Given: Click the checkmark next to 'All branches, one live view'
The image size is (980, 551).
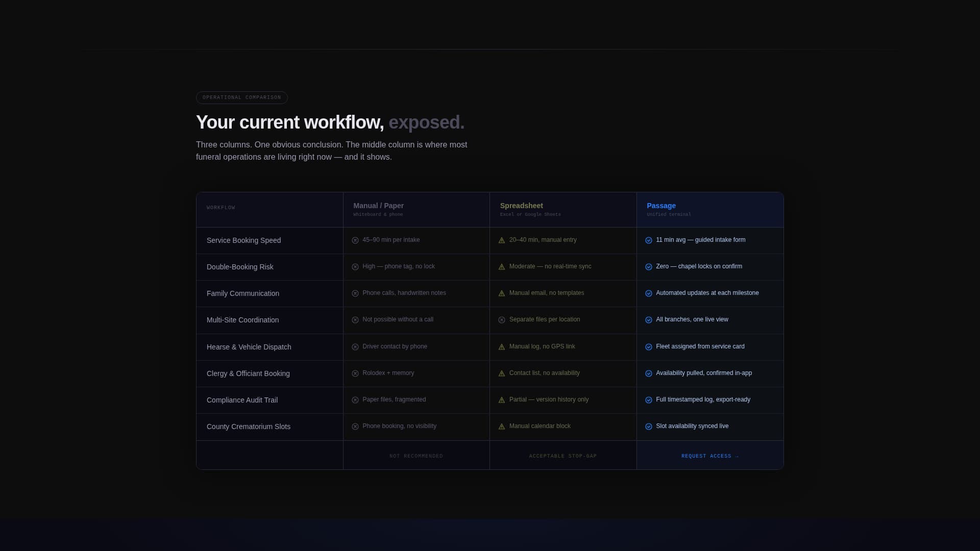Looking at the screenshot, I should click(x=649, y=320).
